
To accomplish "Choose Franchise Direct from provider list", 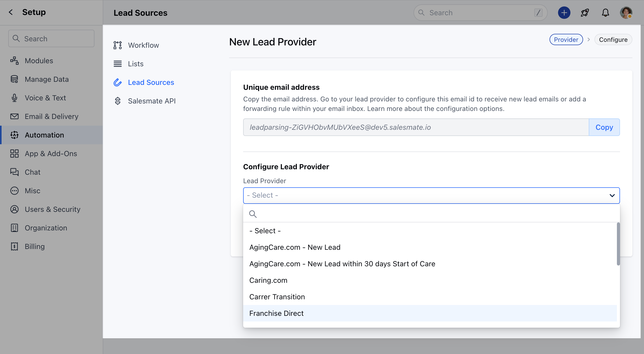I will coord(276,313).
